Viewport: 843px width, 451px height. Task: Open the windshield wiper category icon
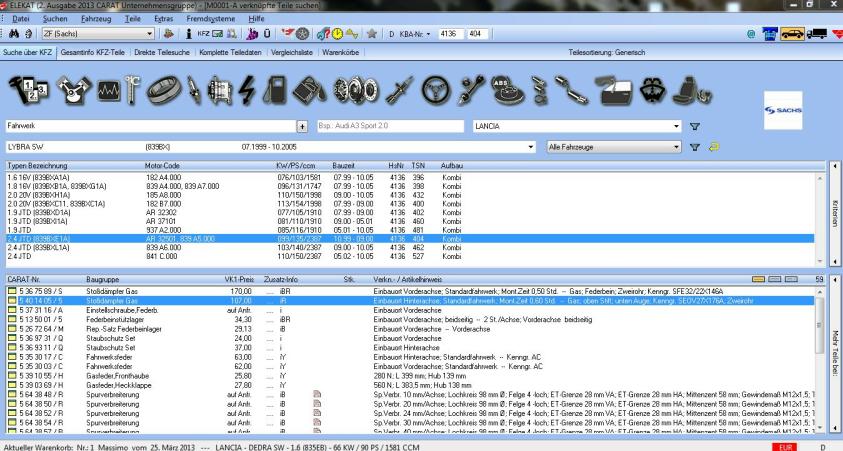(653, 90)
